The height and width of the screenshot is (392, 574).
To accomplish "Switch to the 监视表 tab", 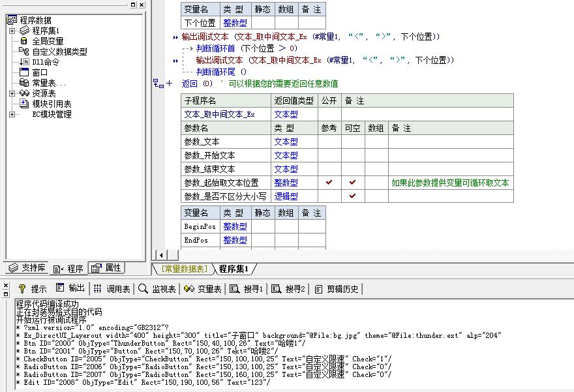I will (x=158, y=289).
